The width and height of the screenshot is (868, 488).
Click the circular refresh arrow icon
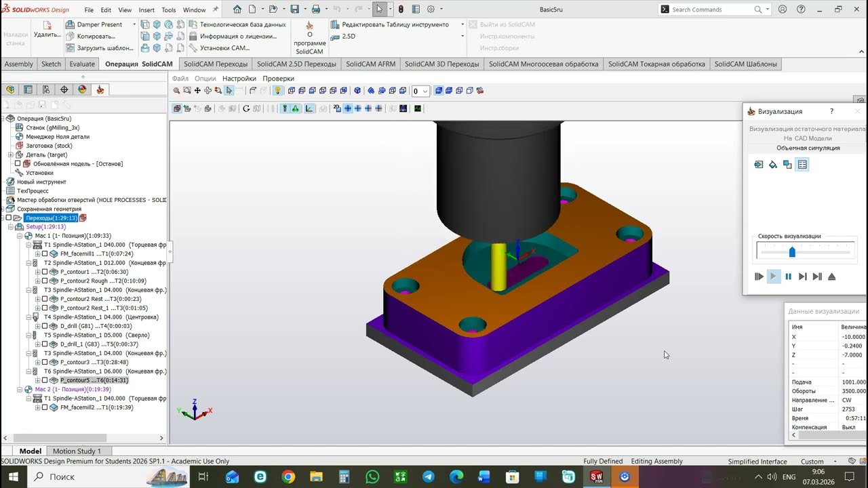point(246,108)
